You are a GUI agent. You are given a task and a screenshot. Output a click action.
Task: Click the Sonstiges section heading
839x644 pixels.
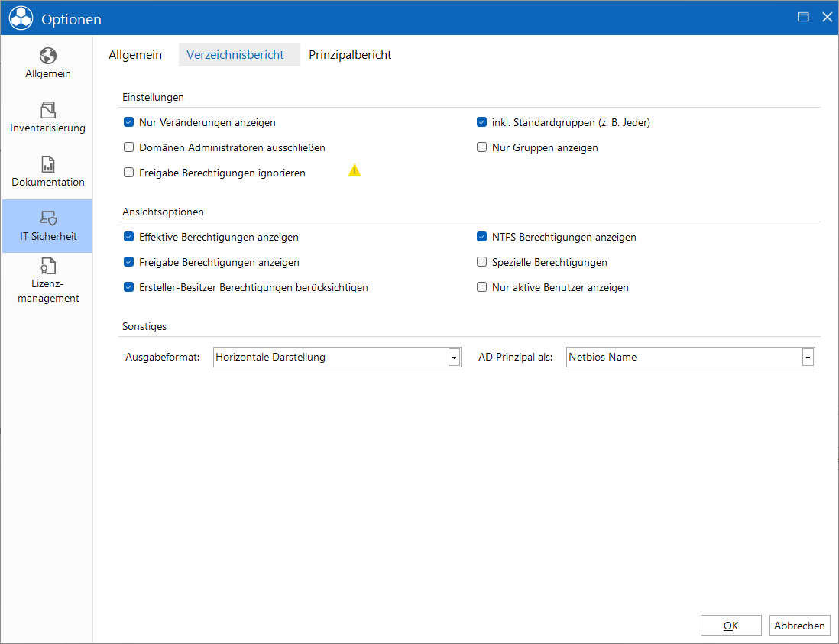click(x=144, y=326)
